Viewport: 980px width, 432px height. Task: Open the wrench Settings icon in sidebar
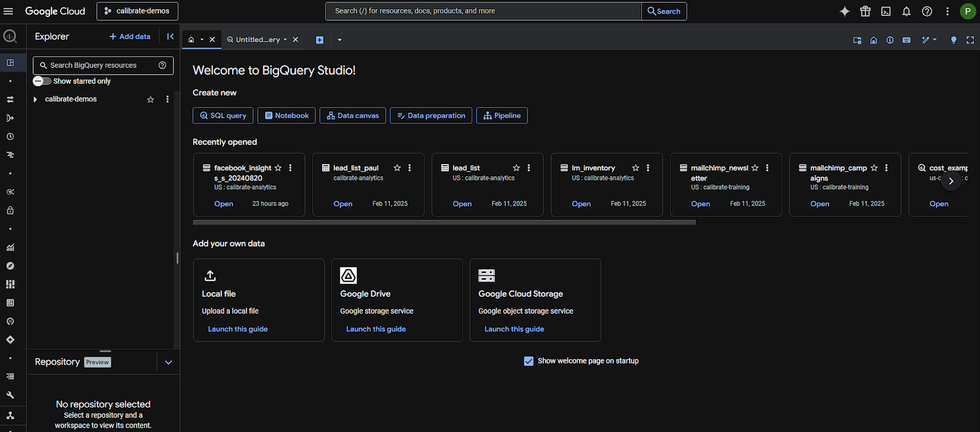(x=10, y=395)
